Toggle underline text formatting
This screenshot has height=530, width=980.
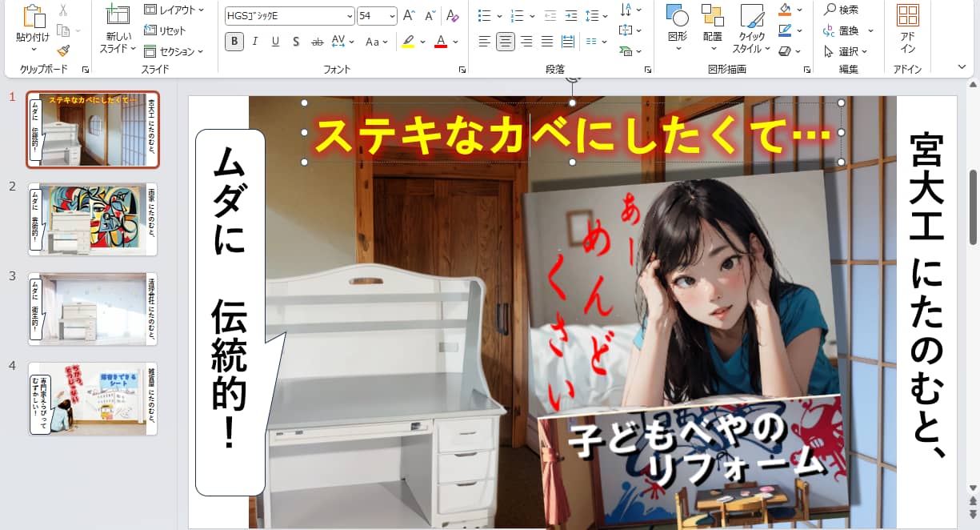coord(275,42)
